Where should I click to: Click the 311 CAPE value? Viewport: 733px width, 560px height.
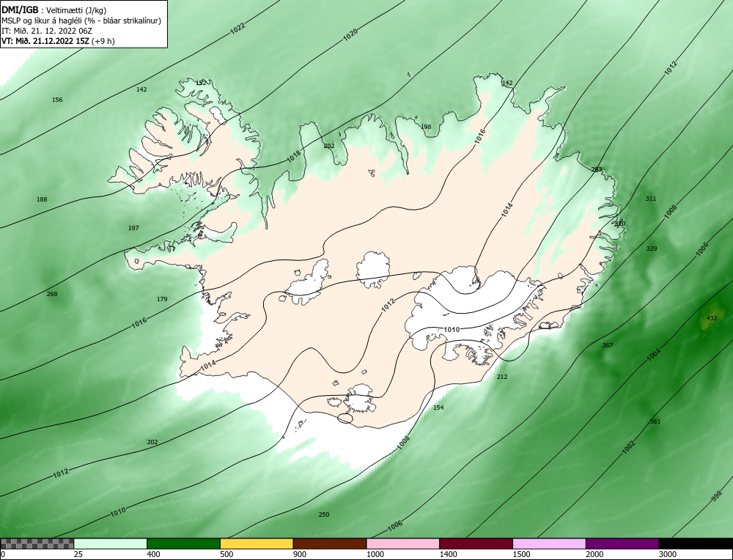pyautogui.click(x=651, y=199)
